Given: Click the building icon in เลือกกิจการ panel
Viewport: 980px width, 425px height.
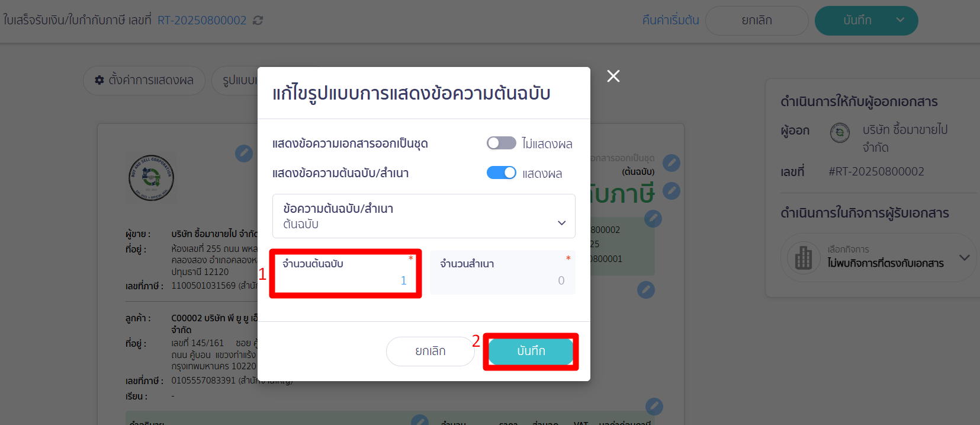Looking at the screenshot, I should coord(803,257).
